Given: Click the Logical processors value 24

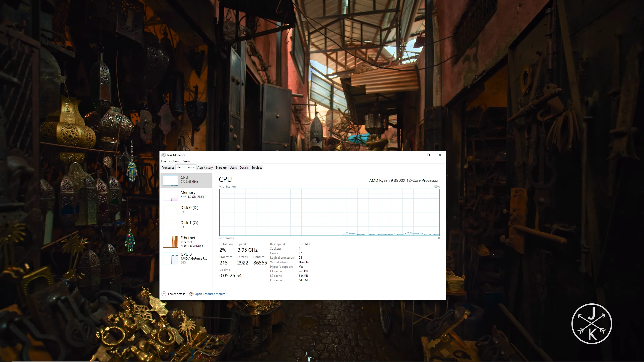Looking at the screenshot, I should (x=300, y=258).
